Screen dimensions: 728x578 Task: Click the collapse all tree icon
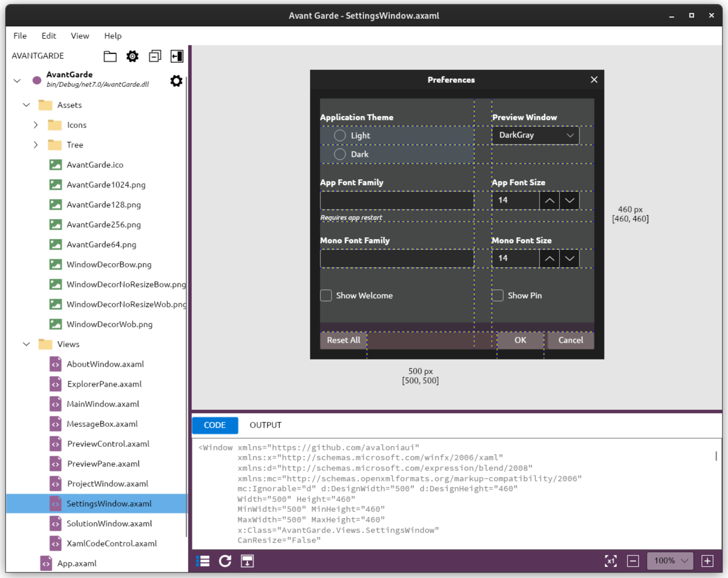(155, 56)
